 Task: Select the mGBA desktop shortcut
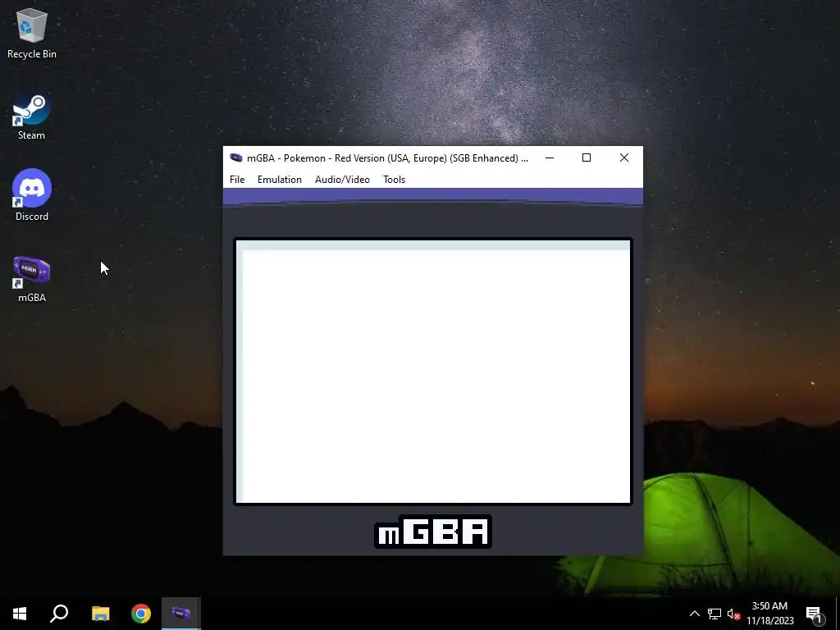pos(32,279)
